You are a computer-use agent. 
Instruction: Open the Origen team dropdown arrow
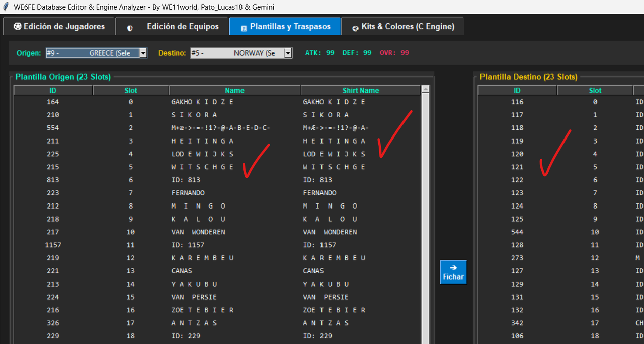143,53
